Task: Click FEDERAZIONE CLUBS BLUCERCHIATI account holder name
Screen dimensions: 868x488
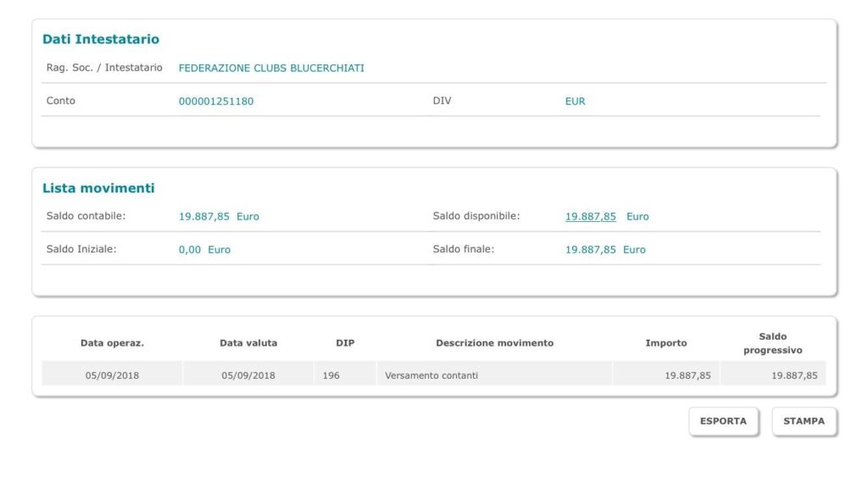Action: pyautogui.click(x=271, y=68)
